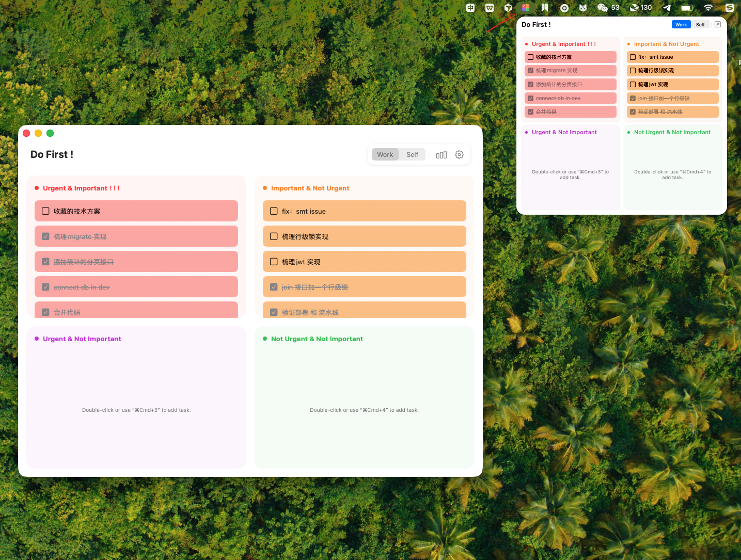This screenshot has width=741, height=560.
Task: Open the settings gear in Do First window
Action: [x=459, y=154]
